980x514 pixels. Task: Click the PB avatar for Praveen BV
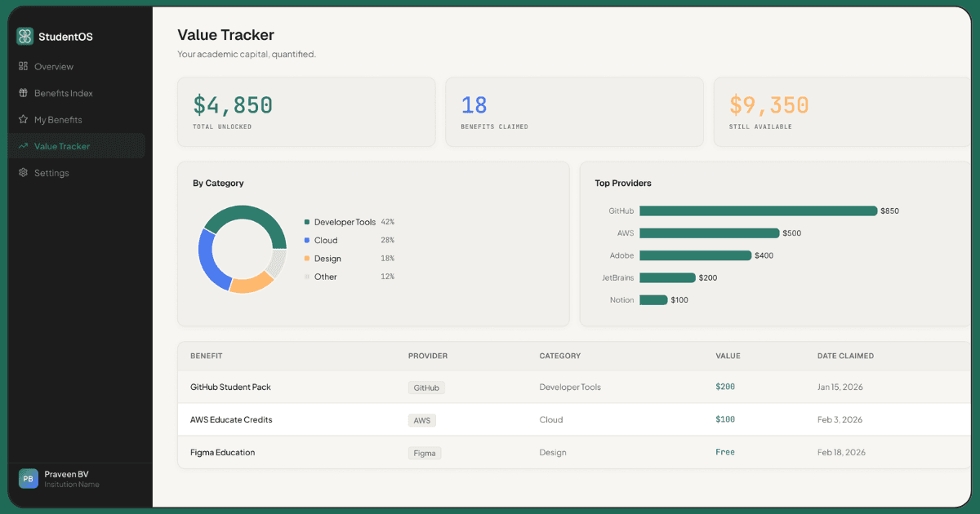pyautogui.click(x=28, y=479)
